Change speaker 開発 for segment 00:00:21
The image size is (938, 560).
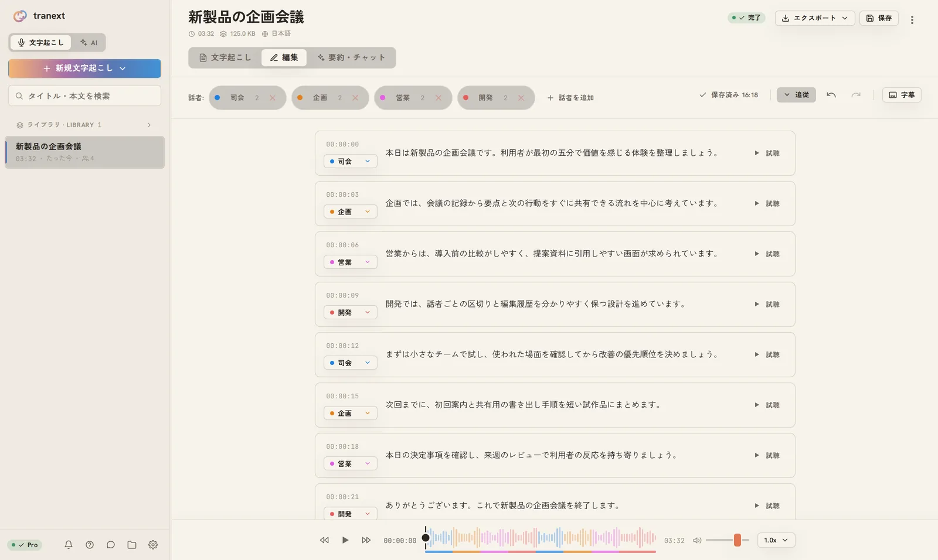(350, 514)
